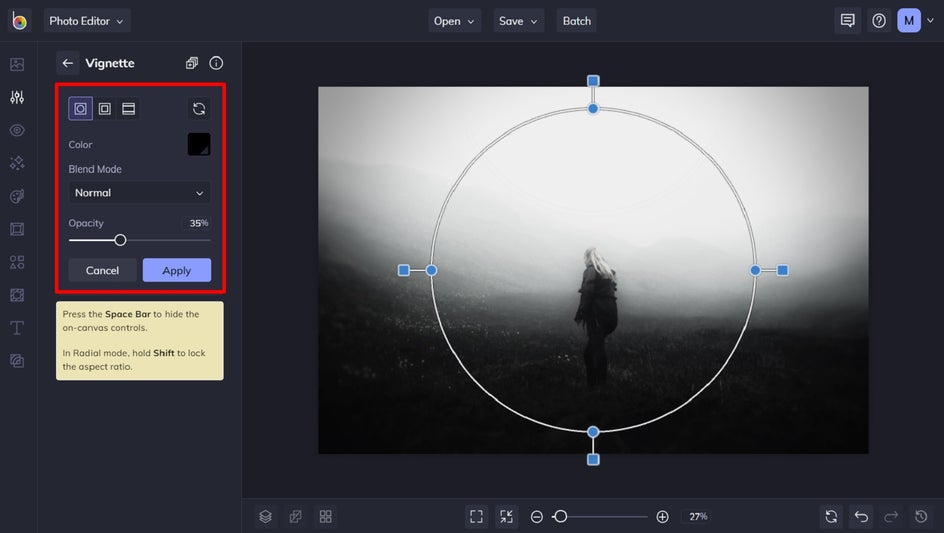The width and height of the screenshot is (944, 533).
Task: Click the zoom slider handle
Action: coord(560,516)
